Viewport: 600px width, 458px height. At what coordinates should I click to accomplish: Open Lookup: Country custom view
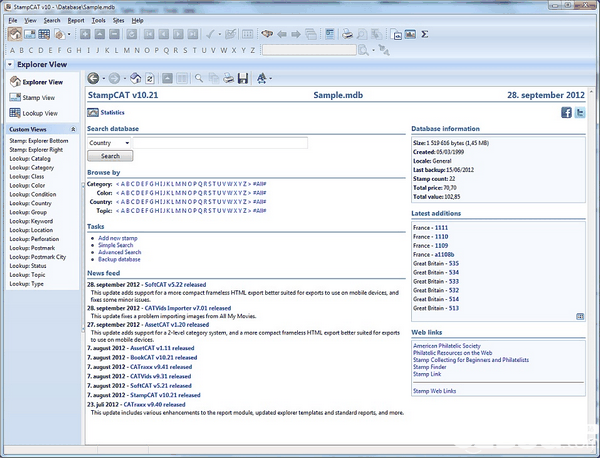[x=30, y=203]
